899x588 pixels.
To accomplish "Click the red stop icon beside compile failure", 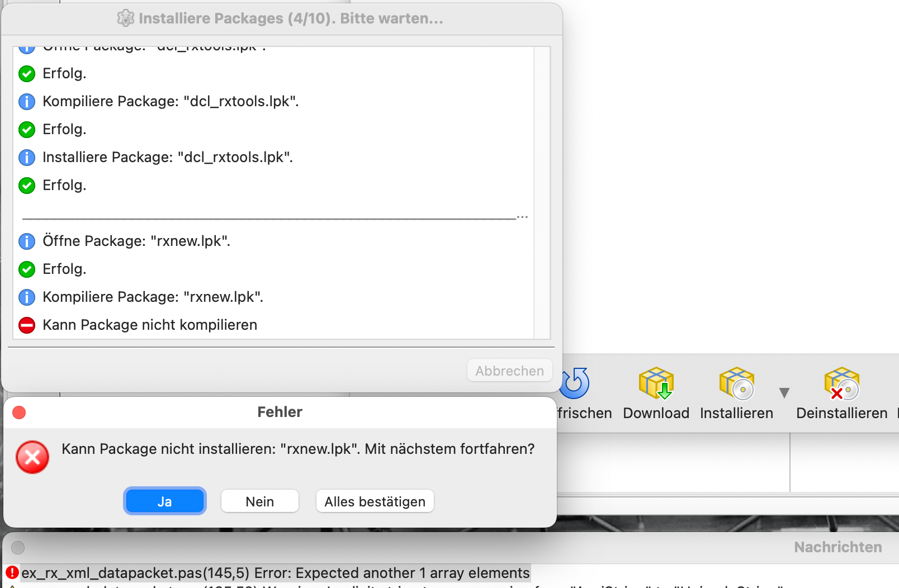I will (27, 325).
